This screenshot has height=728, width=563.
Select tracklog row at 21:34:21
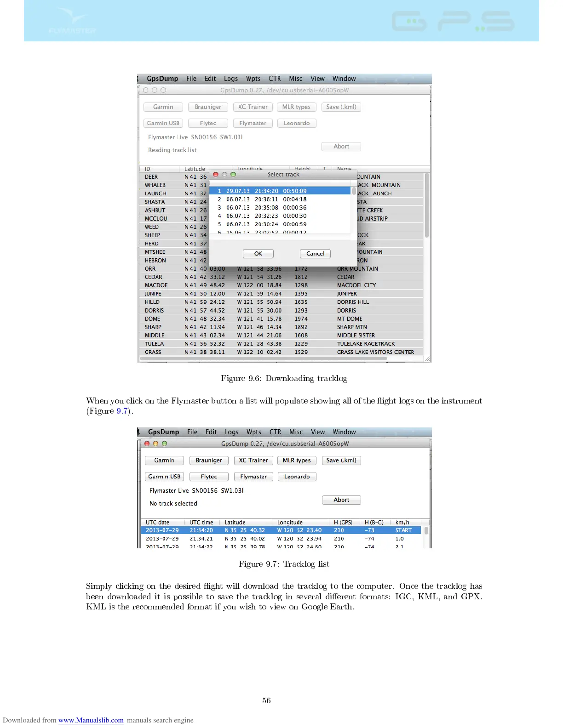click(281, 539)
